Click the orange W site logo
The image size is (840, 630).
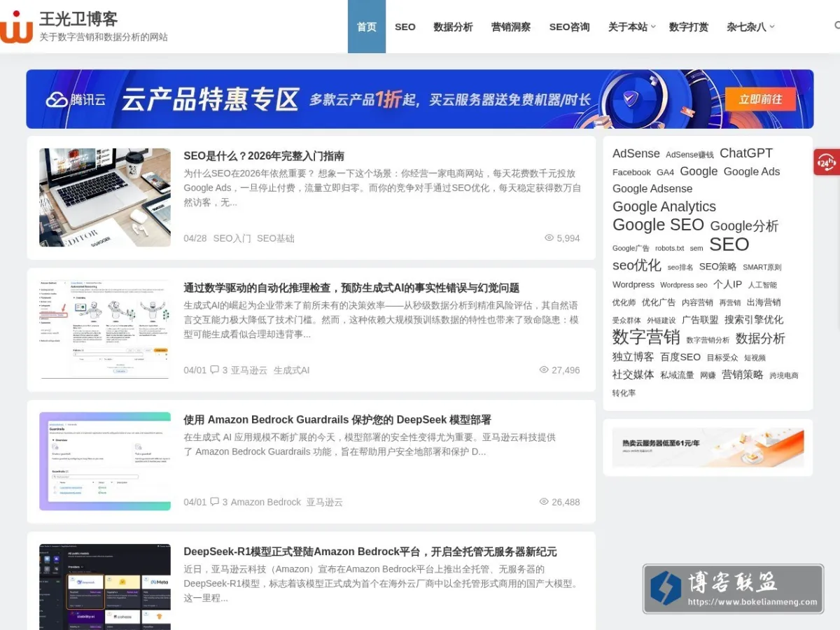[16, 27]
